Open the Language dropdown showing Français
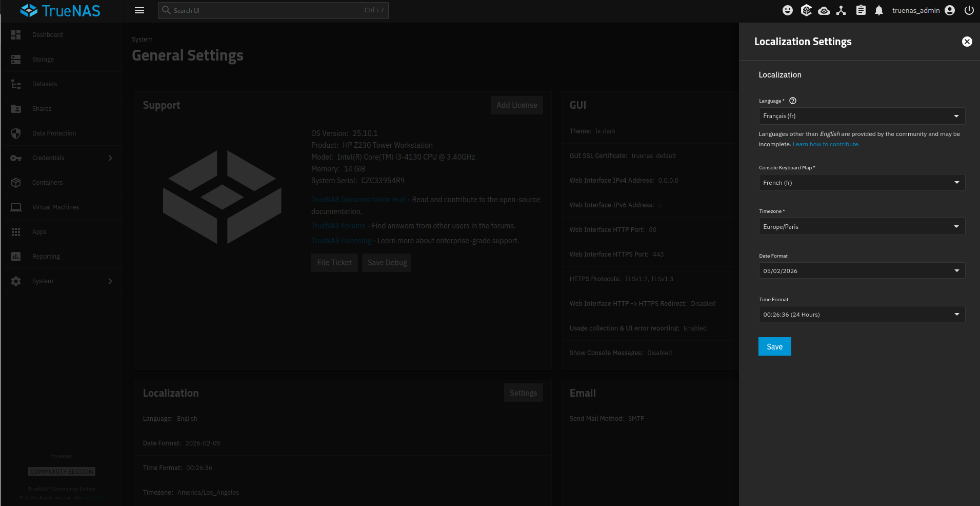Image resolution: width=980 pixels, height=506 pixels. pyautogui.click(x=862, y=116)
